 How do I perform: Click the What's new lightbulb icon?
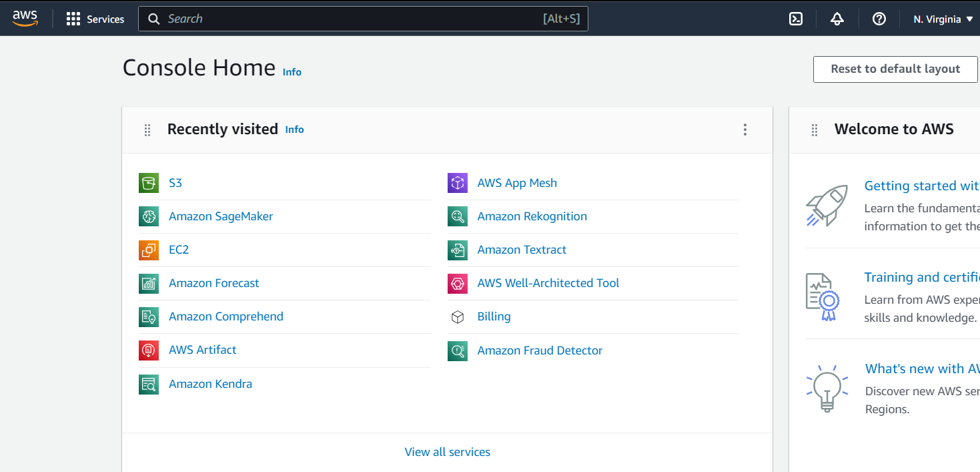click(827, 387)
